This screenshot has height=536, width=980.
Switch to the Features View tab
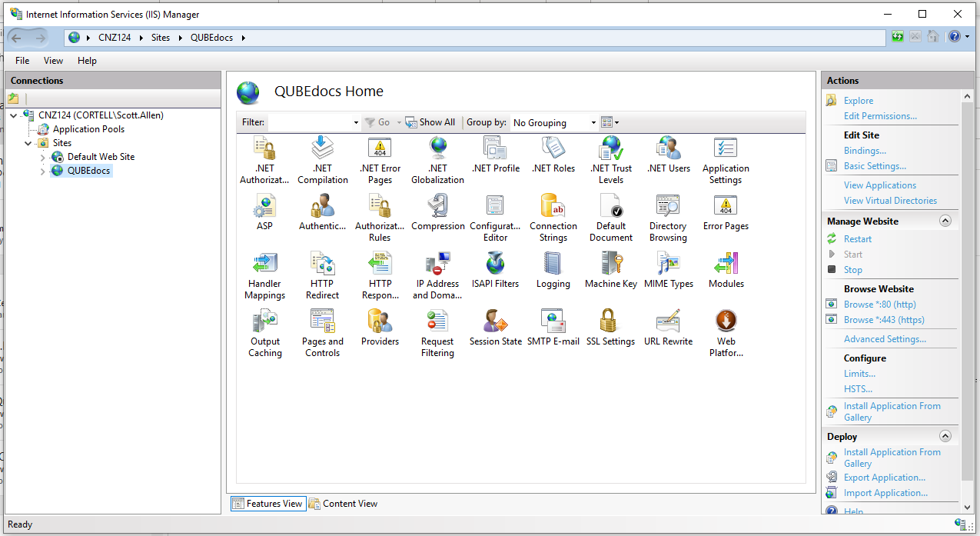[267, 504]
